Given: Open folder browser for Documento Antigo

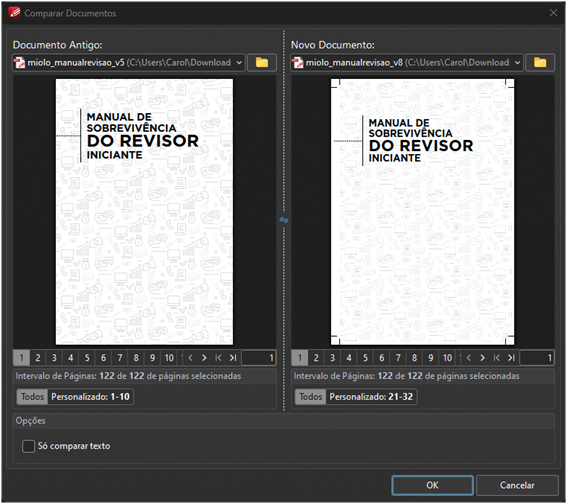Looking at the screenshot, I should pos(262,63).
